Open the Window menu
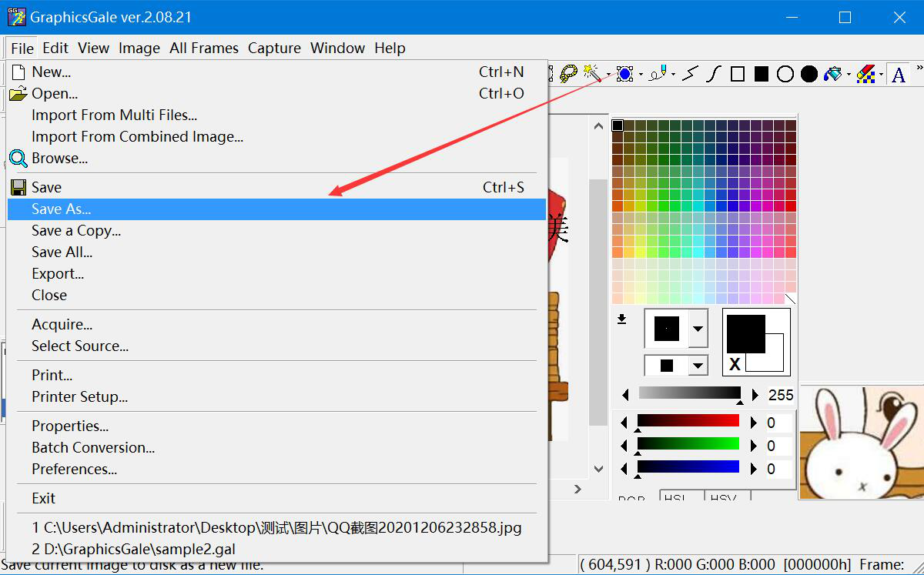924x575 pixels. tap(337, 48)
